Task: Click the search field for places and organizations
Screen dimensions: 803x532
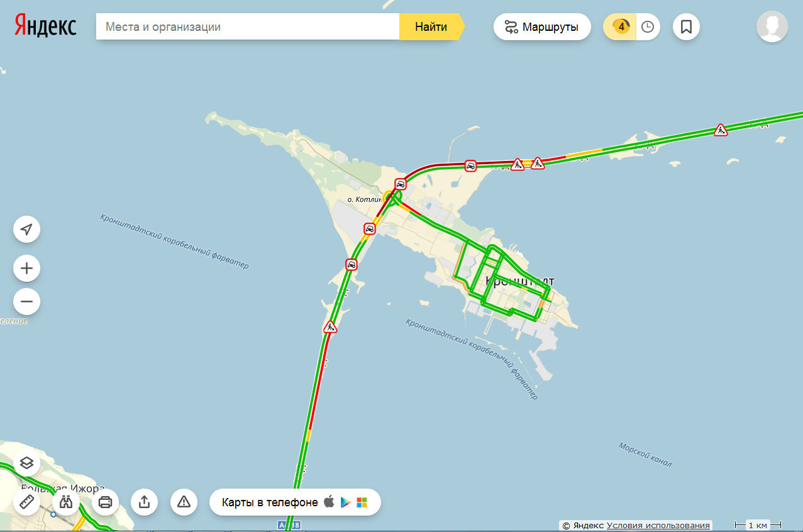Action: 248,27
